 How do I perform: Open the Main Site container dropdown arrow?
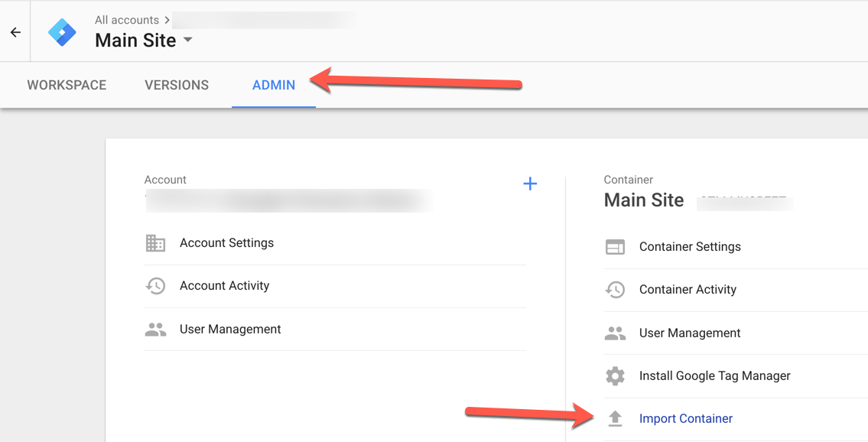point(187,40)
